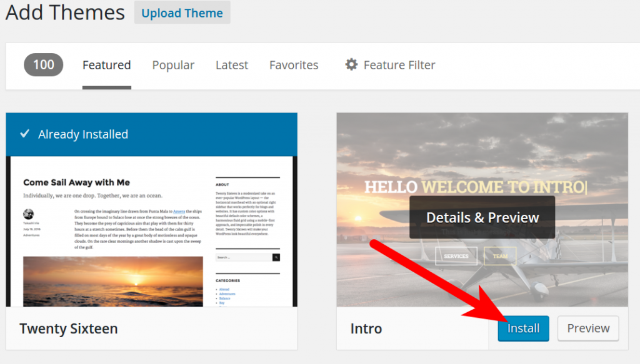Screen dimensions: 640x364
Task: Click the Feature Filter gear icon
Action: [x=351, y=64]
